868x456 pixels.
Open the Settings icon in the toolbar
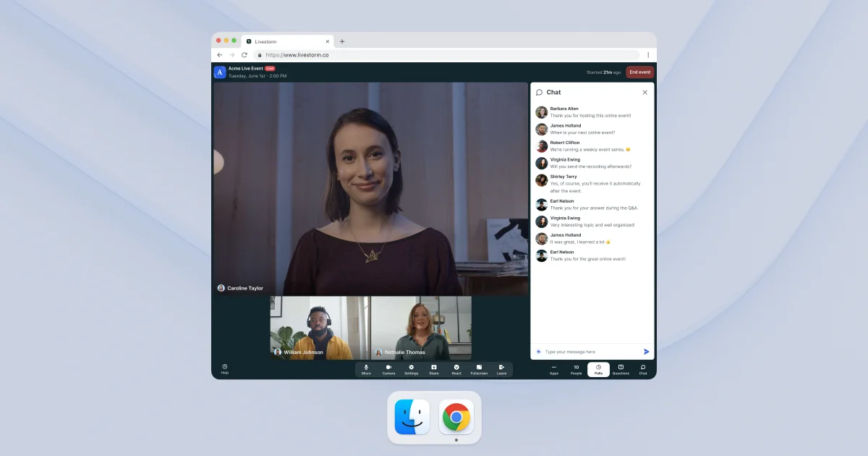coord(411,369)
